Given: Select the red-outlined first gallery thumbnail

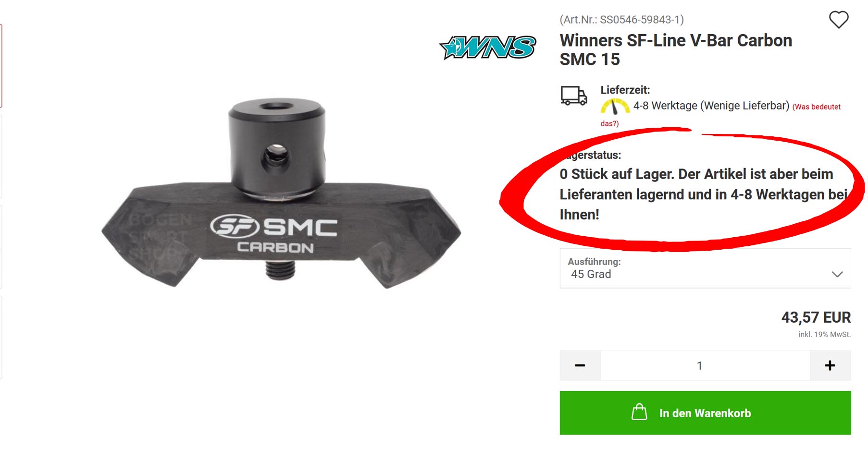Looking at the screenshot, I should click(1, 66).
